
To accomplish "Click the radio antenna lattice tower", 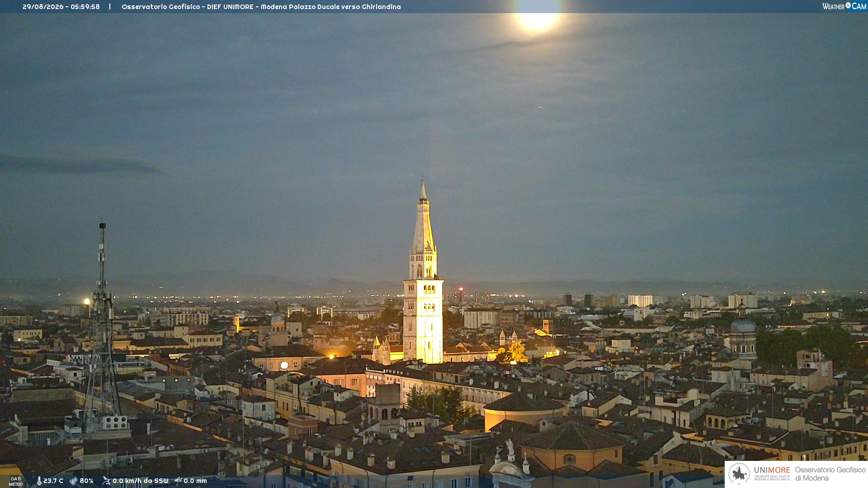I will click(x=102, y=331).
